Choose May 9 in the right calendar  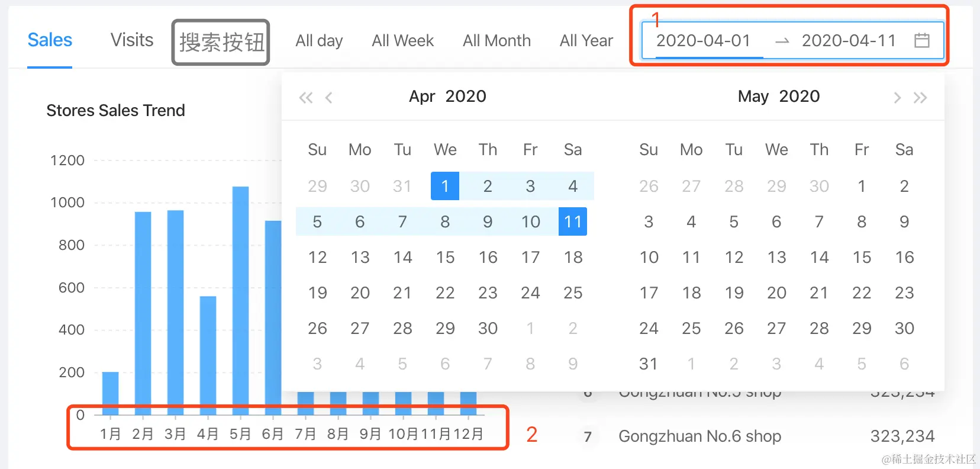point(904,221)
